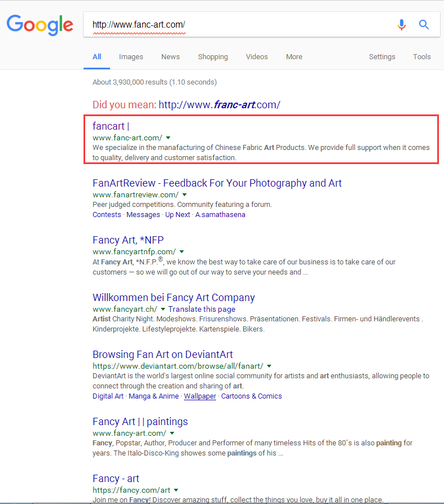Open the Cartoons & Comics sitelink
The height and width of the screenshot is (504, 444).
coord(251,396)
